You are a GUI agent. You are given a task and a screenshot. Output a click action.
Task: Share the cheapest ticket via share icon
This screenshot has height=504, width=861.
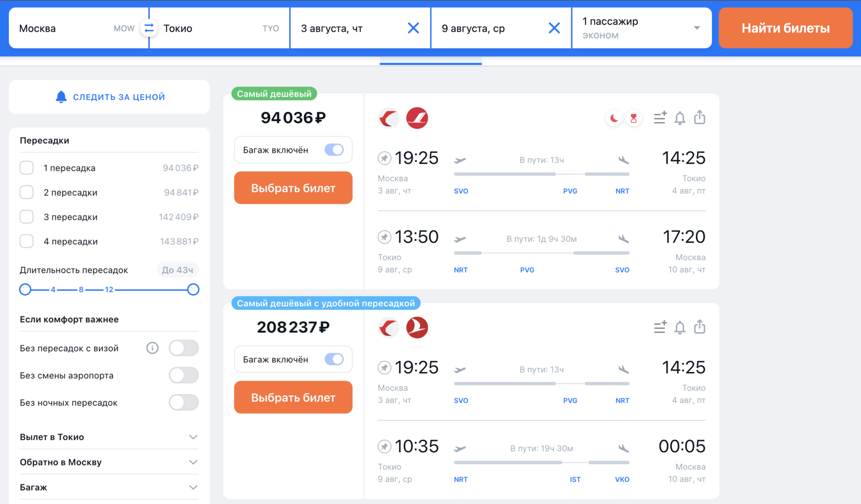tap(700, 118)
